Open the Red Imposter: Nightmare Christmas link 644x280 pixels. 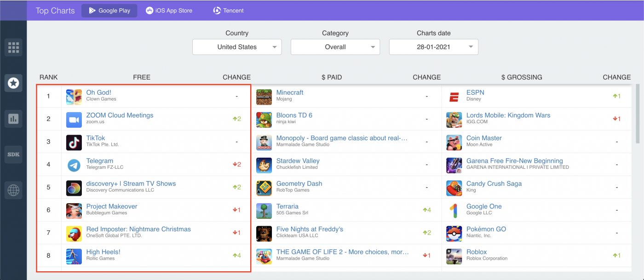point(138,229)
